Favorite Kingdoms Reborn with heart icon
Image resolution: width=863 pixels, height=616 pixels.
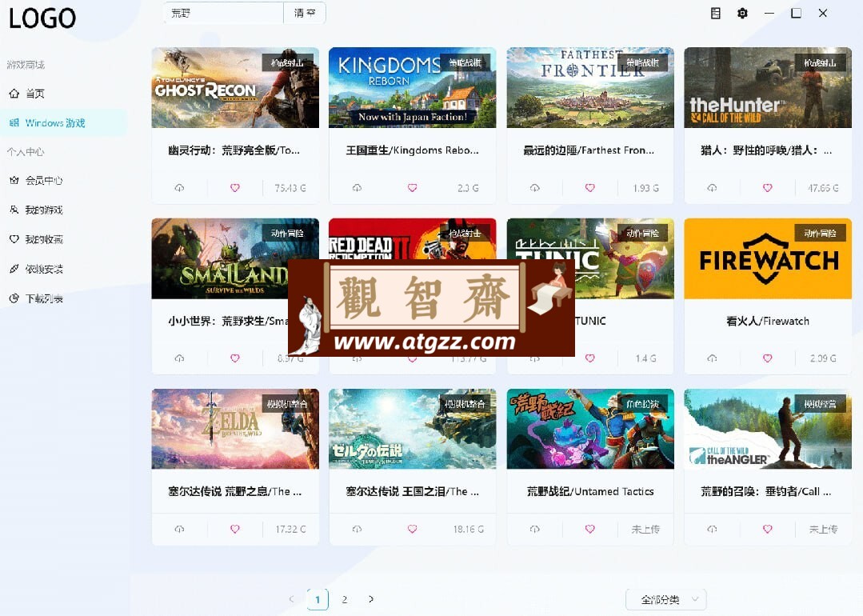tap(412, 188)
